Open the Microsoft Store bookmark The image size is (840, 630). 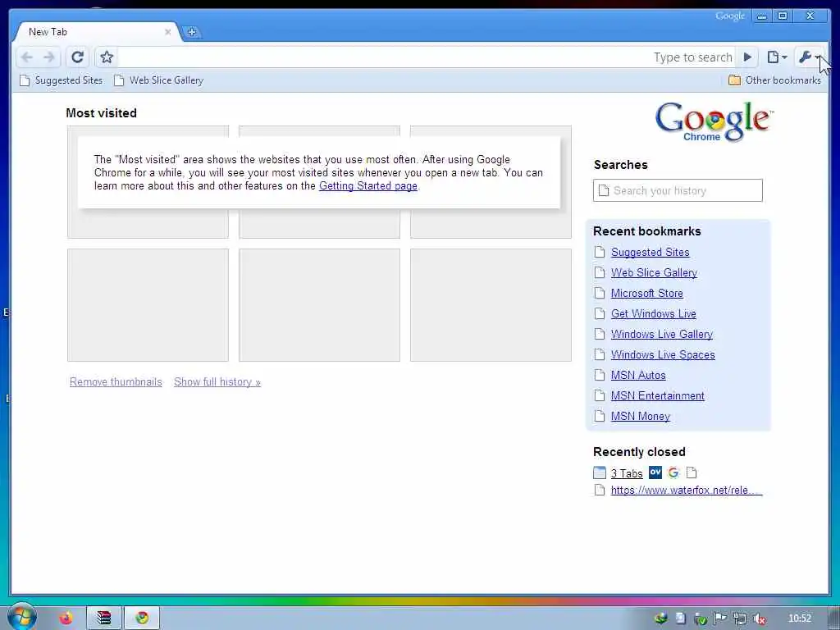point(646,294)
